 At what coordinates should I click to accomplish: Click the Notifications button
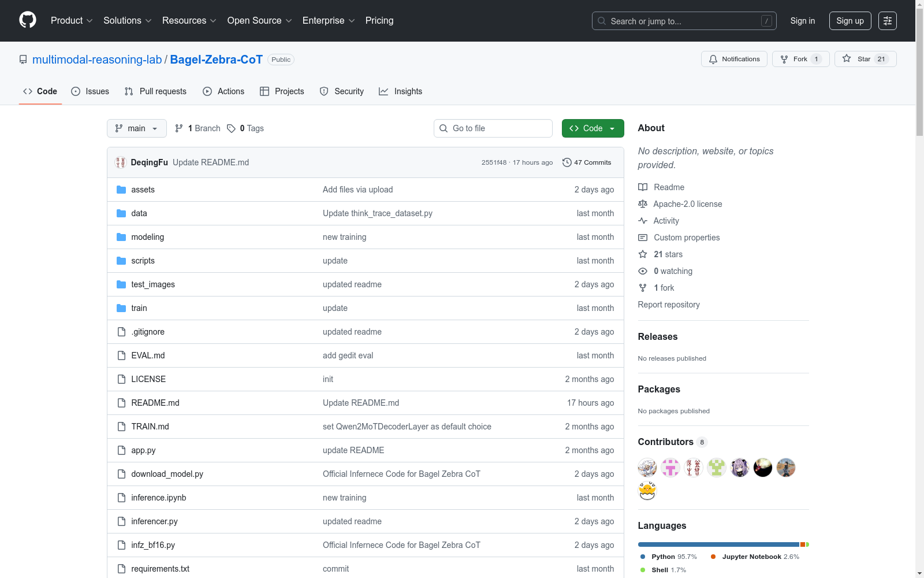click(x=734, y=59)
